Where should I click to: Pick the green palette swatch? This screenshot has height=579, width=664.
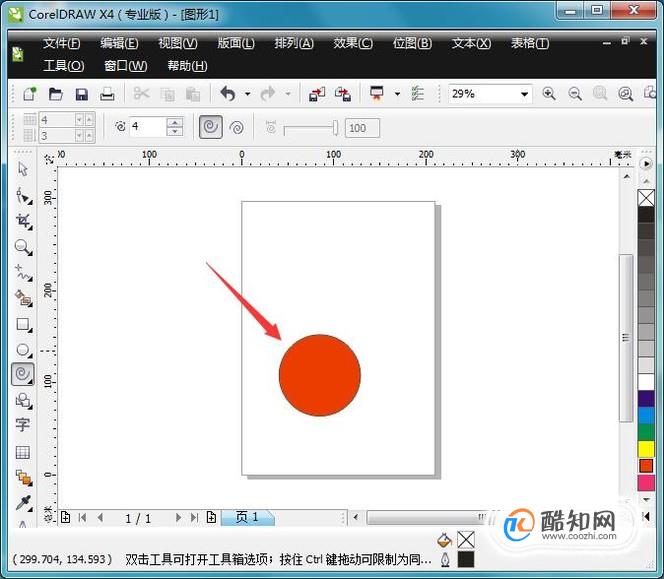(x=646, y=432)
